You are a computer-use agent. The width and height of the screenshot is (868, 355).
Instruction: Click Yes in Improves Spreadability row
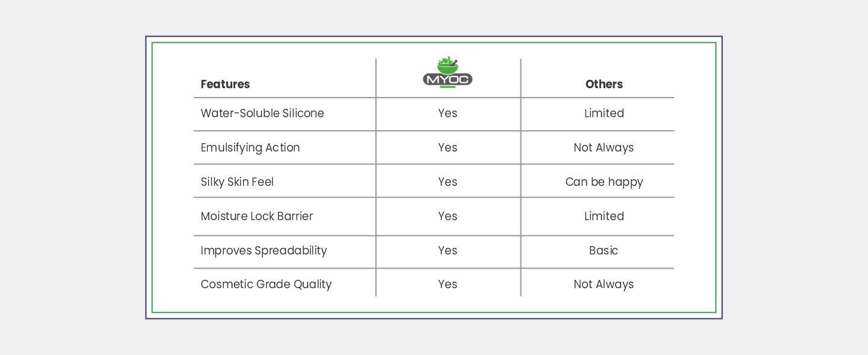click(x=448, y=251)
